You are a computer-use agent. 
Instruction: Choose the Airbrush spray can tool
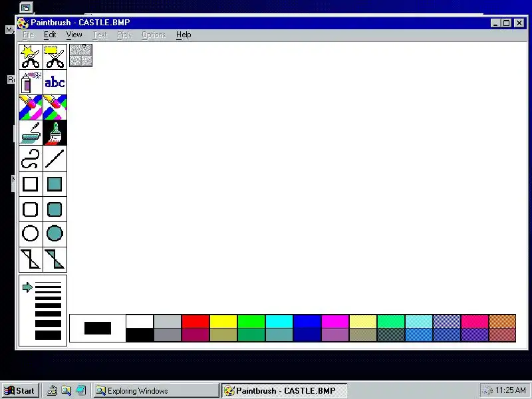pyautogui.click(x=31, y=82)
